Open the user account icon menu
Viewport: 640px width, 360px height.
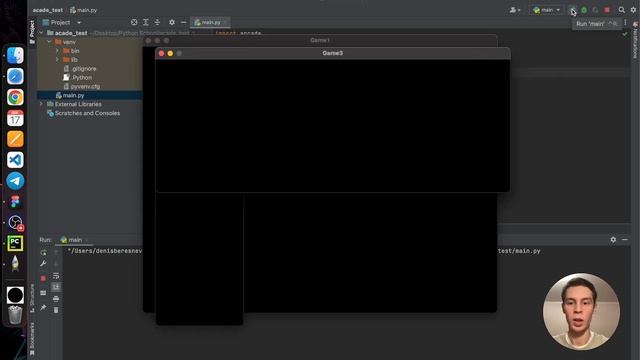515,10
